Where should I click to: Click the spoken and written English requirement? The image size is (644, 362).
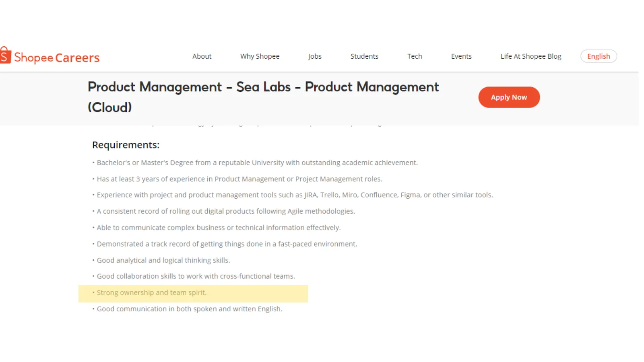point(189,309)
